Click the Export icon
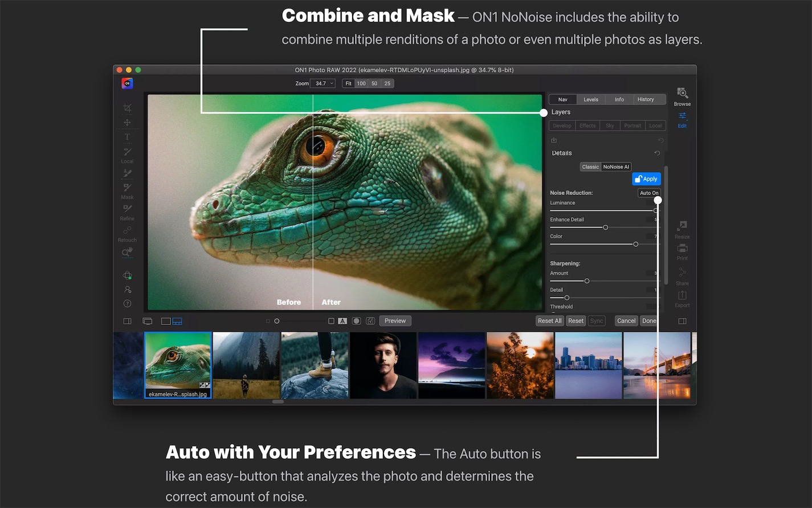 point(682,298)
